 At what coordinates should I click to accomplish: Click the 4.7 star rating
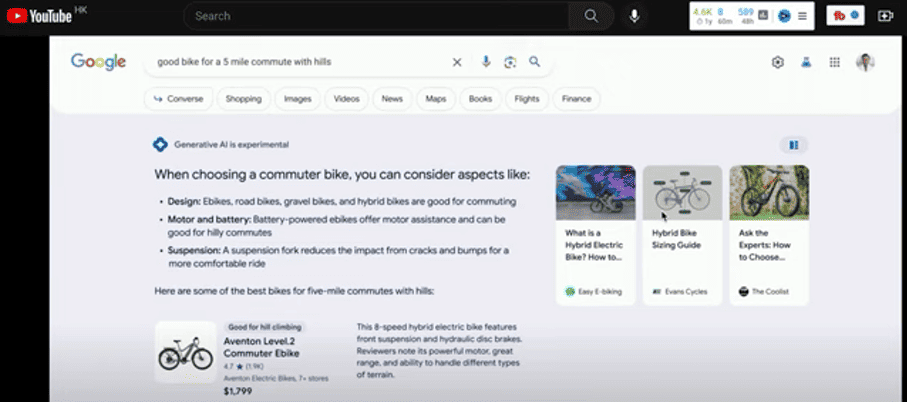click(x=242, y=367)
